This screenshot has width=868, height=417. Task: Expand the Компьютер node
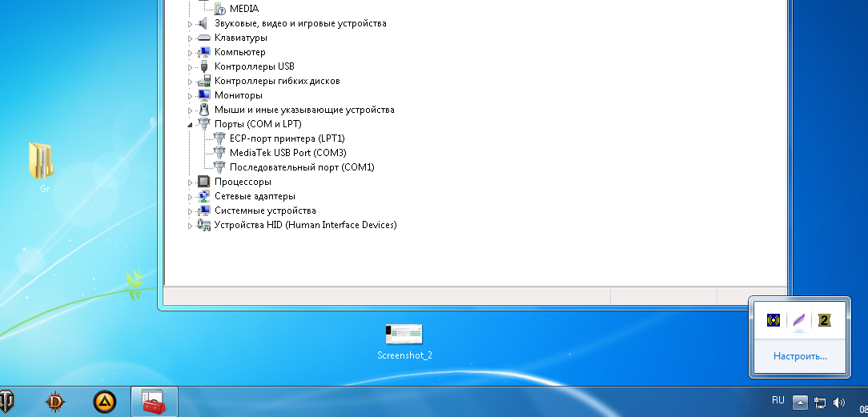pyautogui.click(x=190, y=53)
